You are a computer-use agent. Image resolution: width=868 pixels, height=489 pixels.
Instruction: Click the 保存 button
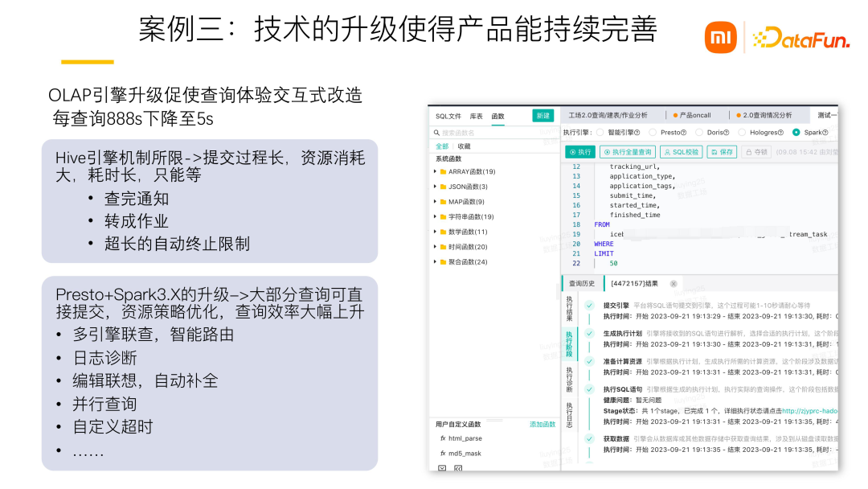(722, 152)
